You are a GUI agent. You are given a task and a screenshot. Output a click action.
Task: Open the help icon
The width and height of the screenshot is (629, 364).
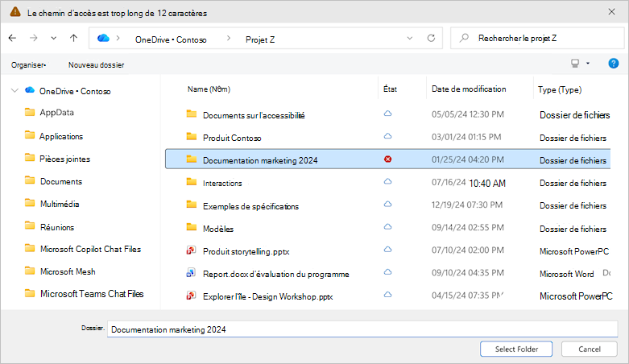[614, 64]
